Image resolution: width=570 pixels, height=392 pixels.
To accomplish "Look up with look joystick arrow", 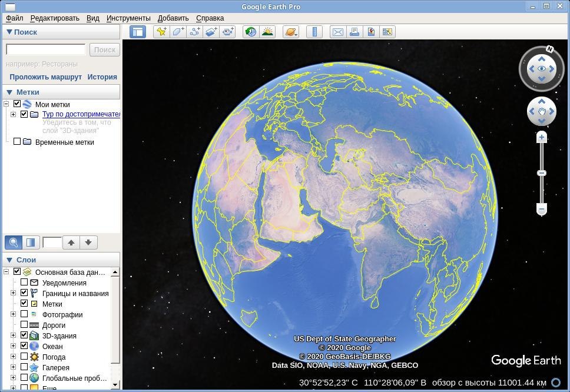I will point(542,59).
